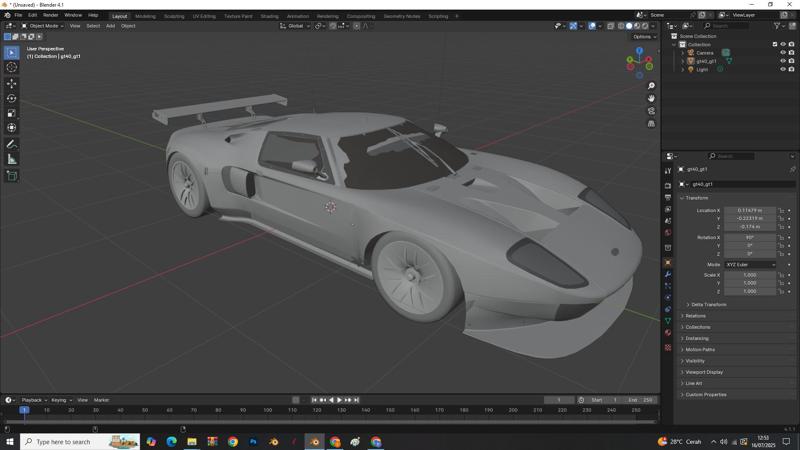Choose the Annotate pencil tool
This screenshot has height=450, width=800.
[12, 144]
